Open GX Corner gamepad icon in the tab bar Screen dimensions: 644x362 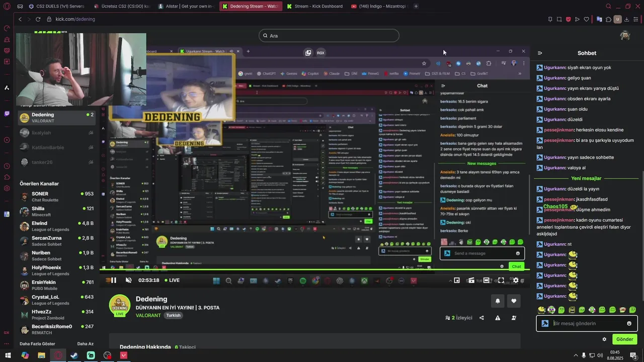pyautogui.click(x=20, y=6)
